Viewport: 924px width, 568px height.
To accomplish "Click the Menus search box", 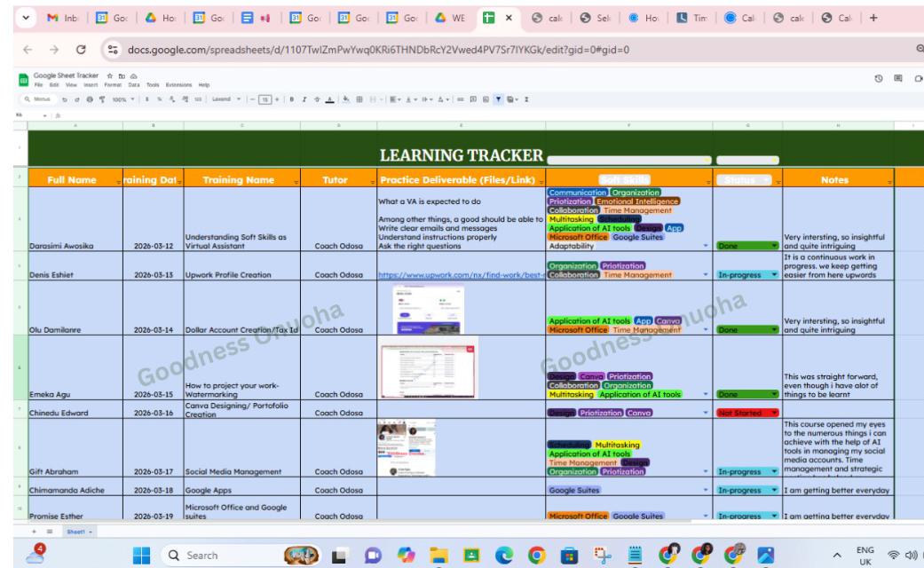I will [38, 99].
